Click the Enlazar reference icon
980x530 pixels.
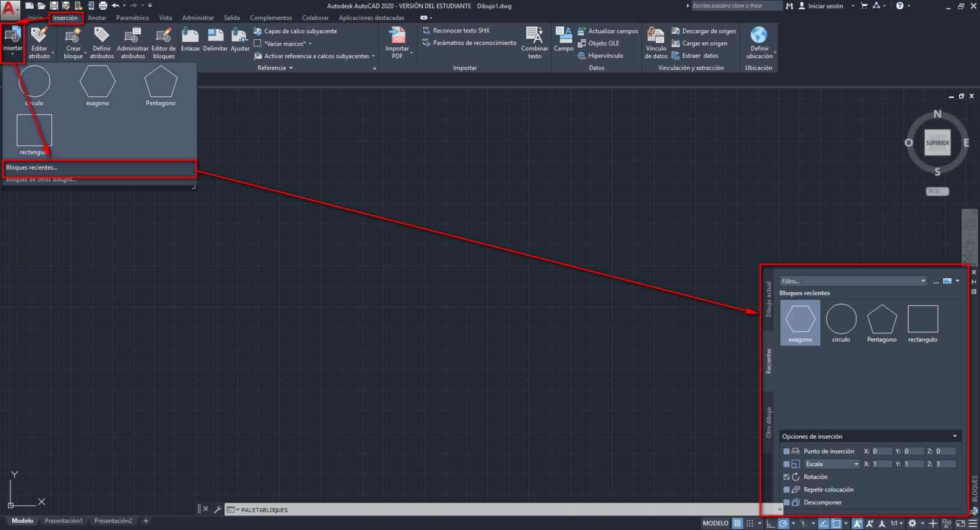(190, 36)
